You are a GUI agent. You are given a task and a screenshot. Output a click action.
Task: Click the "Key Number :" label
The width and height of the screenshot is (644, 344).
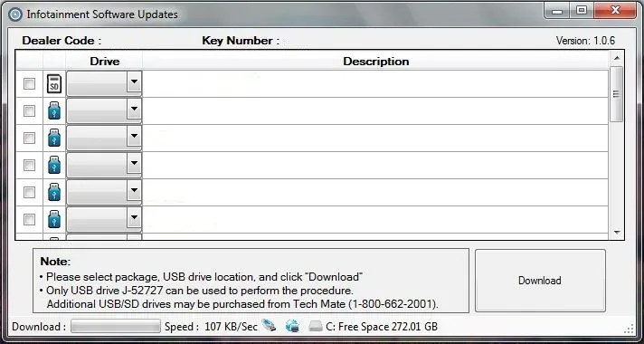pyautogui.click(x=241, y=41)
